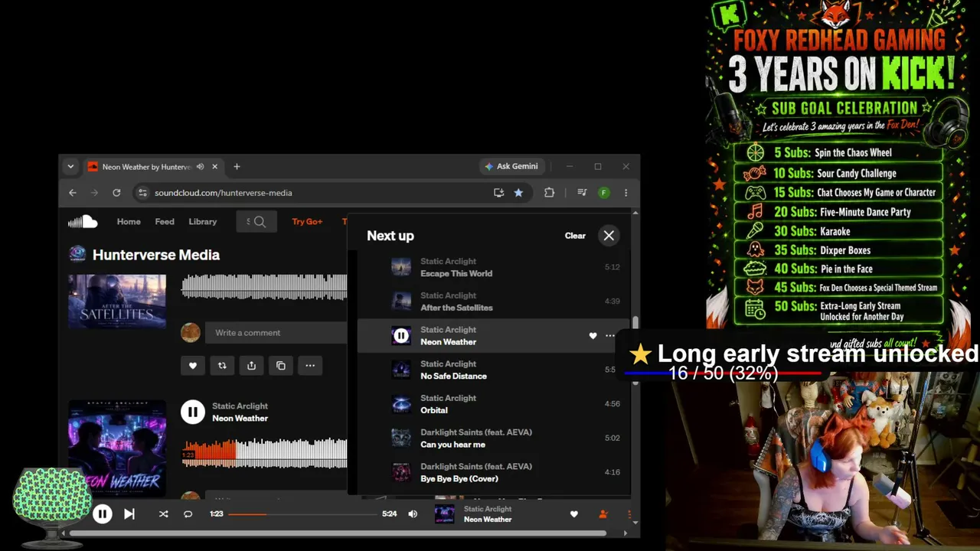This screenshot has width=980, height=551.
Task: Toggle repeat in the player bar
Action: tap(188, 514)
